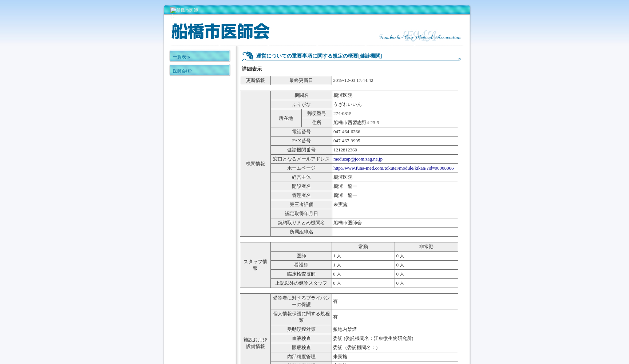Open the meduzap@jcom.zag.ne.jp email link

[357, 159]
